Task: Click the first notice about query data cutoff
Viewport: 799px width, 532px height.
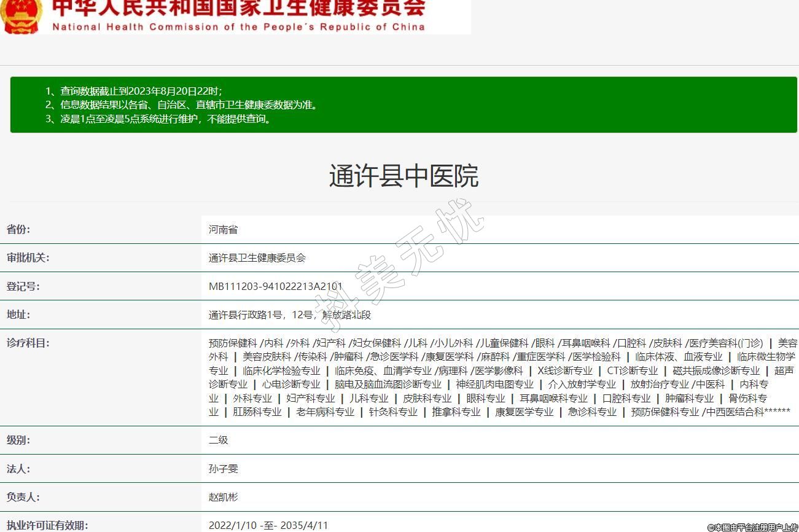Action: 133,91
